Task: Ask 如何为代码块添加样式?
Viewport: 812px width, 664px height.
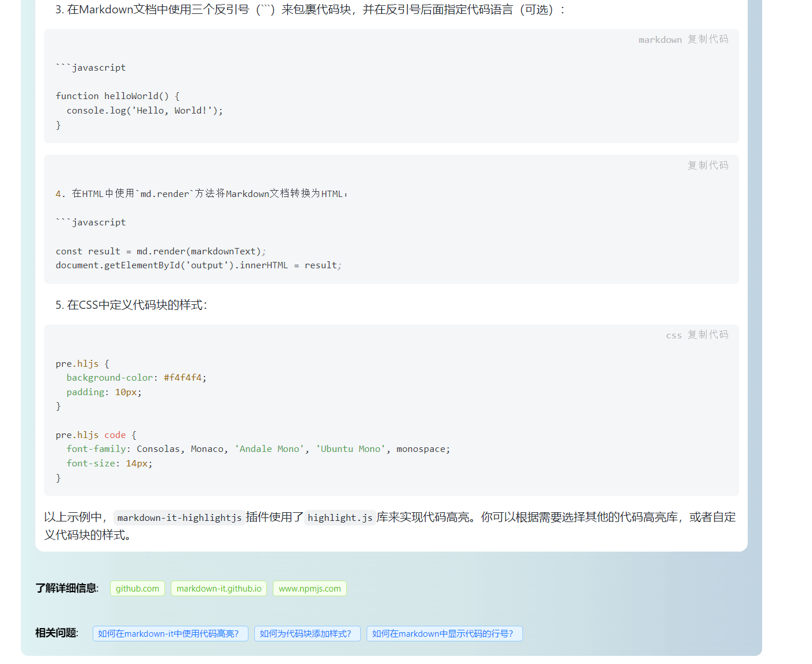Action: click(307, 633)
